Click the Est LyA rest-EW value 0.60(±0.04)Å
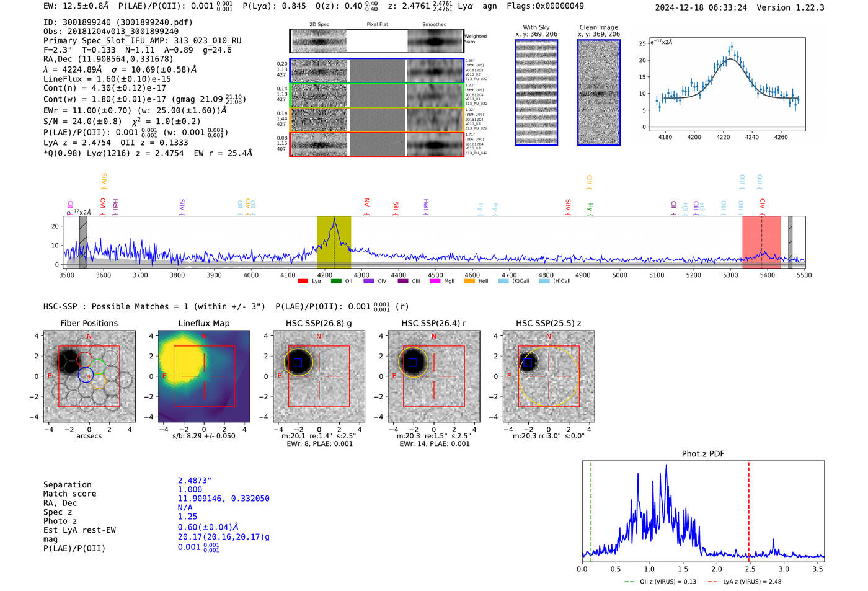Image resolution: width=868 pixels, height=591 pixels. 208,527
